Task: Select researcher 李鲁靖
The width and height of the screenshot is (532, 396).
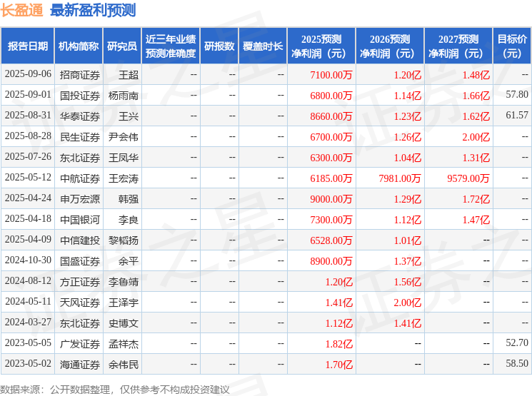Action: [123, 282]
